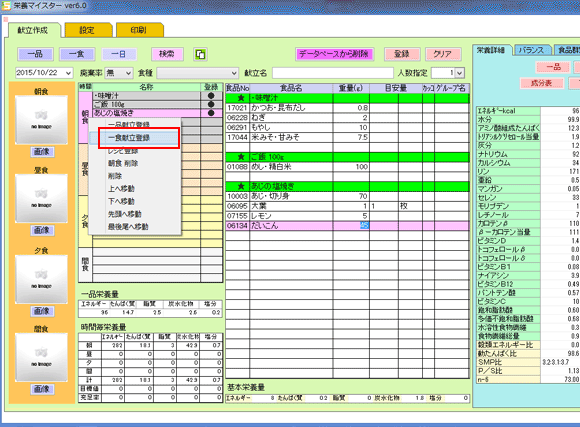
Task: Switch to the 栄養詳細 tab
Action: [x=491, y=50]
